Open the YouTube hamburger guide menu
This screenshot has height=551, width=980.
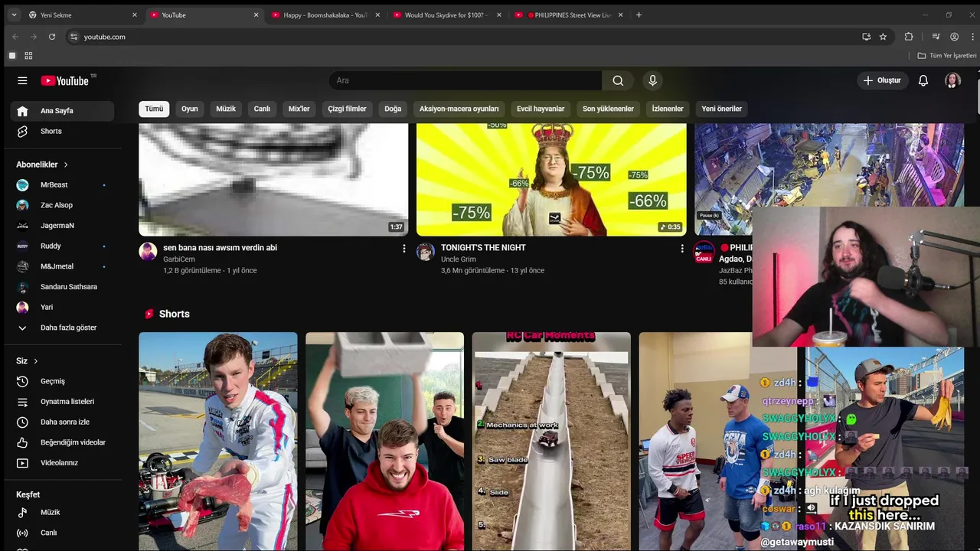22,80
